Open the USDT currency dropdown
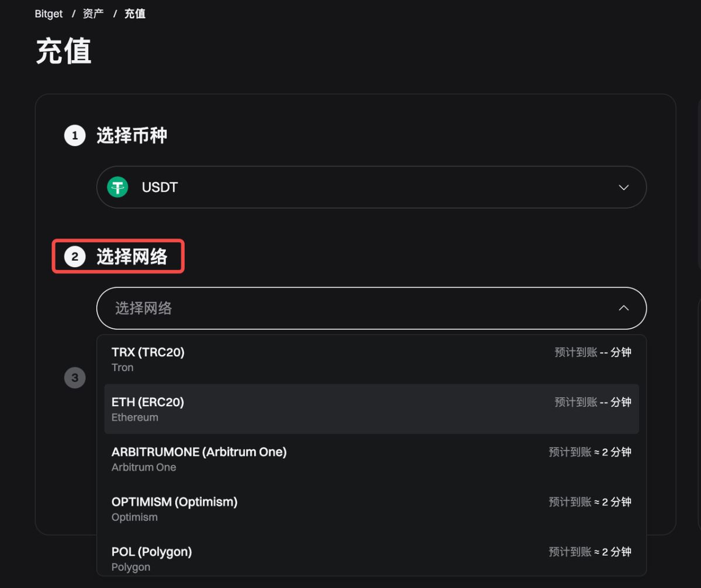 [x=371, y=187]
